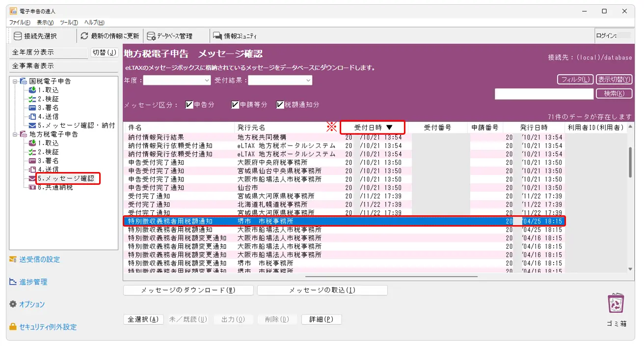Click the 接続先選択 database icon

[x=18, y=36]
